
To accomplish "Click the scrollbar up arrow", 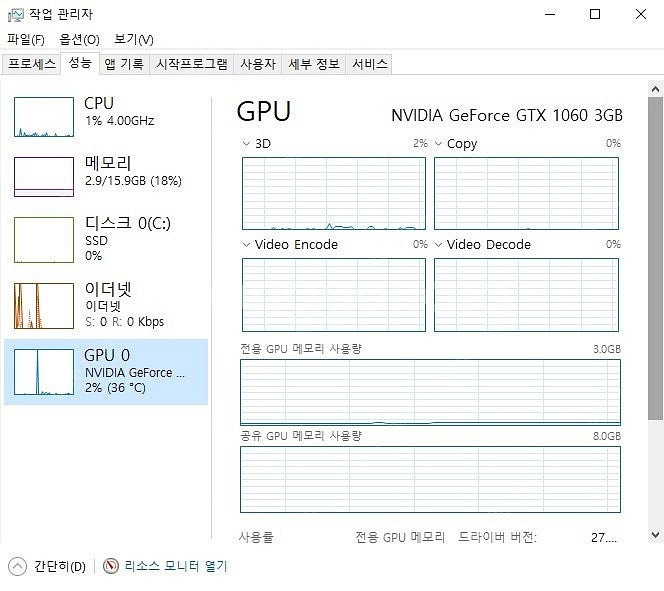I will [655, 89].
